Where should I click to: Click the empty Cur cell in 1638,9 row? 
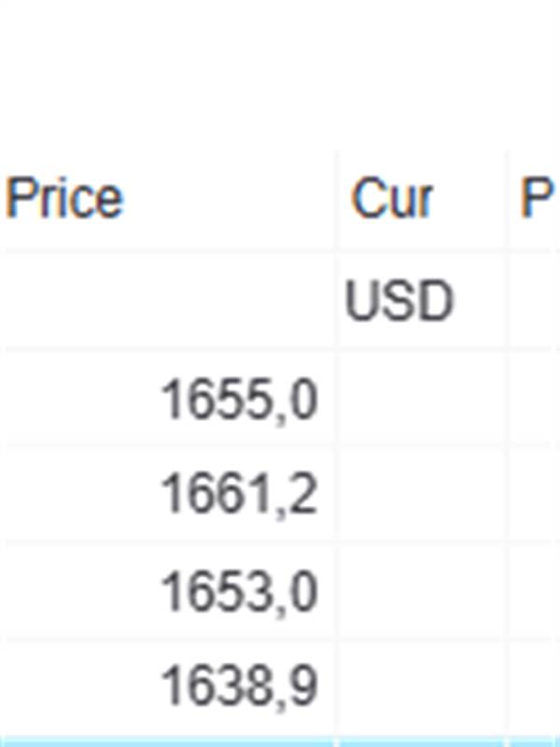click(x=422, y=688)
